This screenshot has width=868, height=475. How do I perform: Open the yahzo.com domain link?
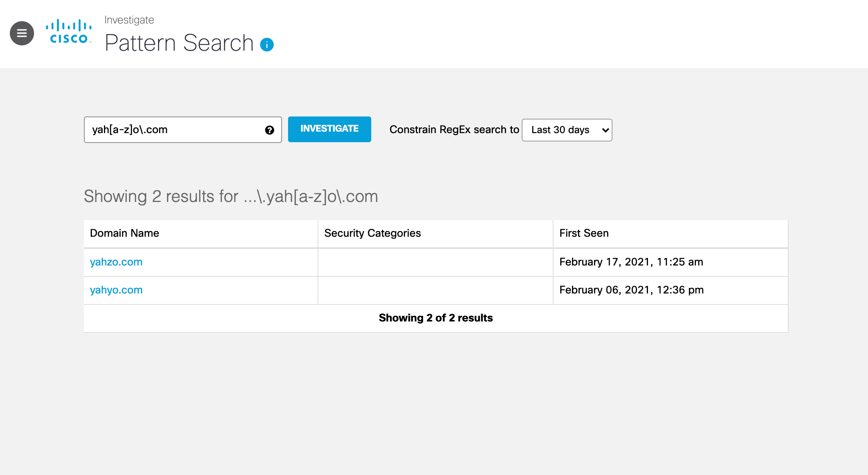[116, 262]
